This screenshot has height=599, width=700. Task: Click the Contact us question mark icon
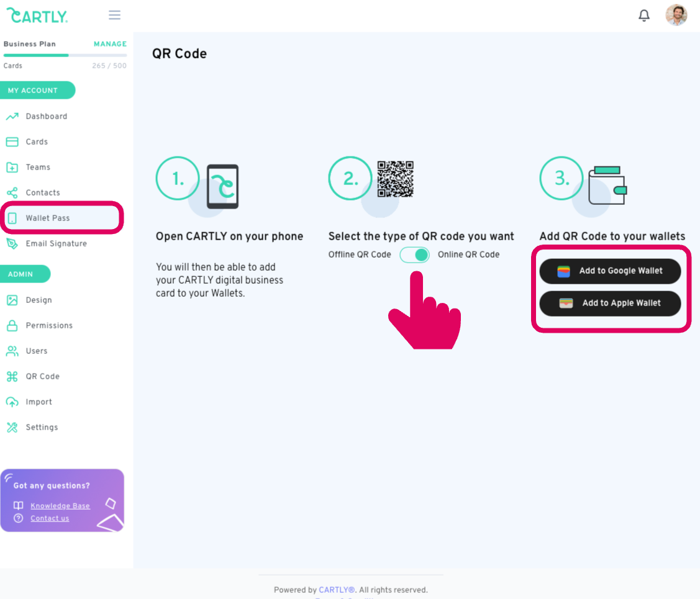(18, 518)
